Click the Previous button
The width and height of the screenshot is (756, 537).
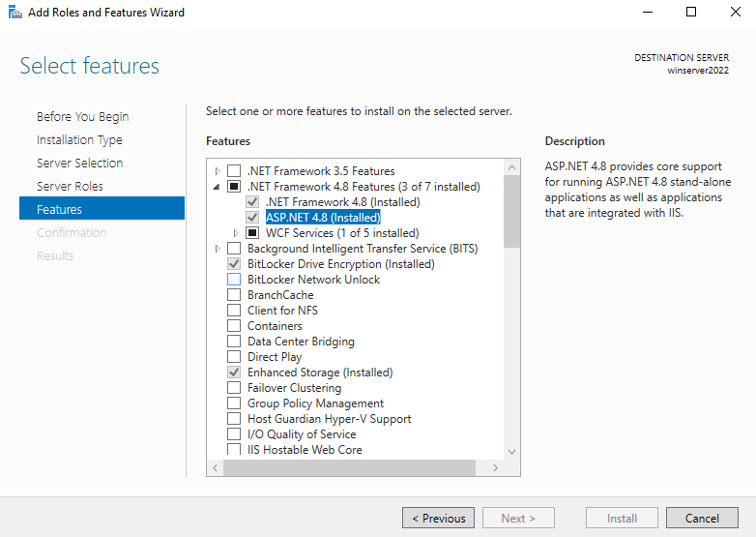[x=438, y=518]
